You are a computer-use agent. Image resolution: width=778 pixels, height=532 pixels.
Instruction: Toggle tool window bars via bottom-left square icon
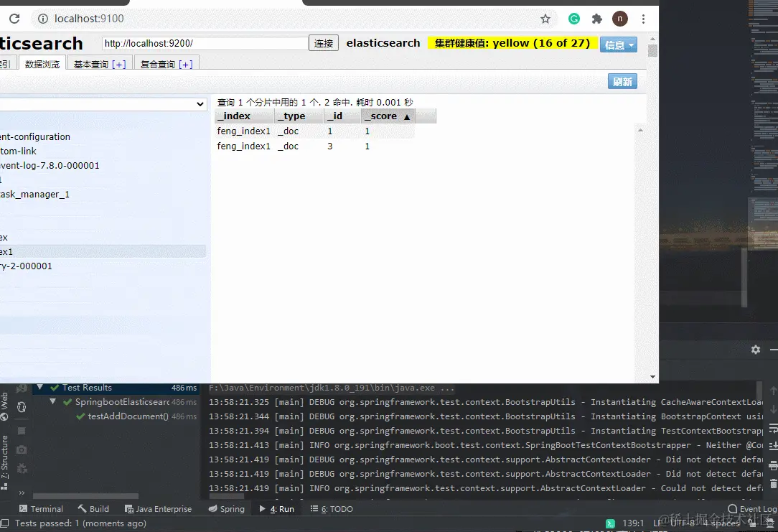(5, 523)
